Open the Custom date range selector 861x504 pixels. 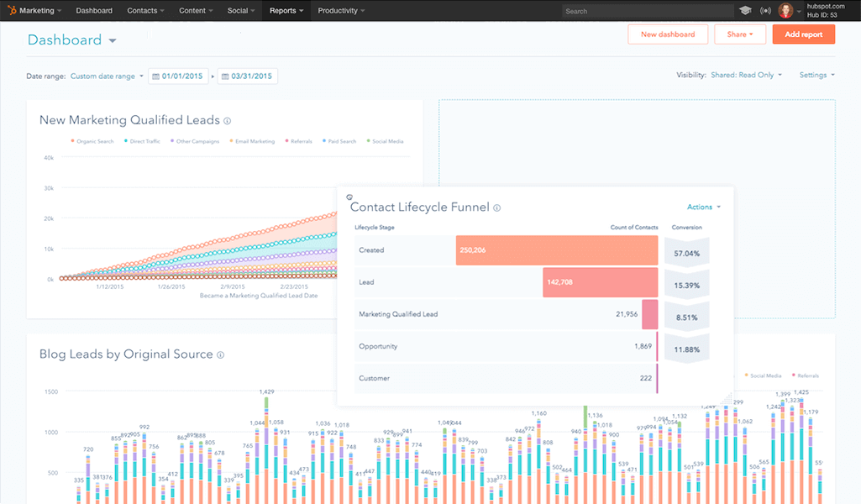tap(104, 75)
